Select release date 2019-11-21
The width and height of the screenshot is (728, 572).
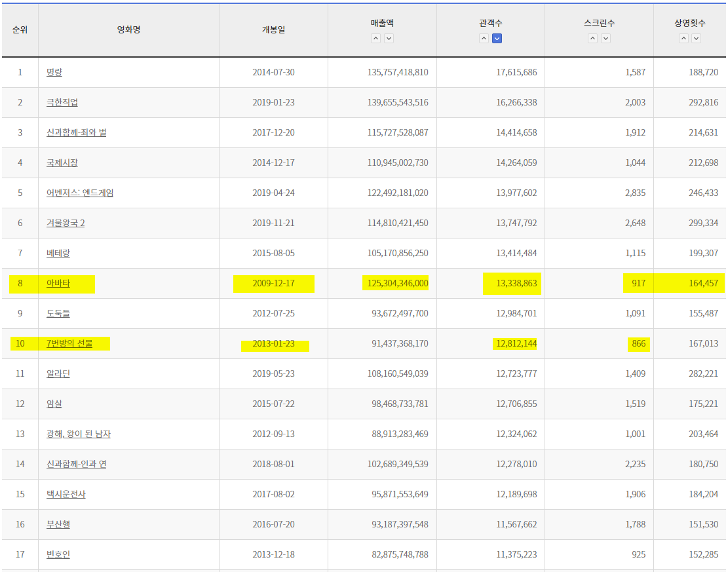pos(273,223)
